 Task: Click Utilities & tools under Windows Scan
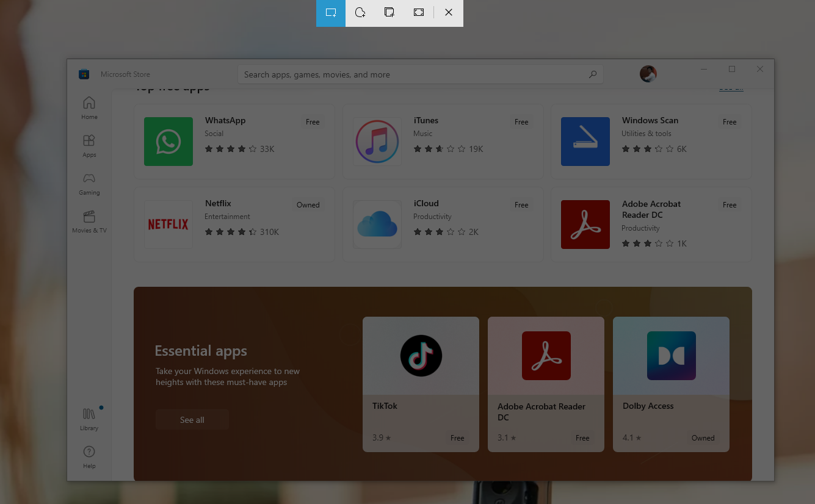coord(647,134)
